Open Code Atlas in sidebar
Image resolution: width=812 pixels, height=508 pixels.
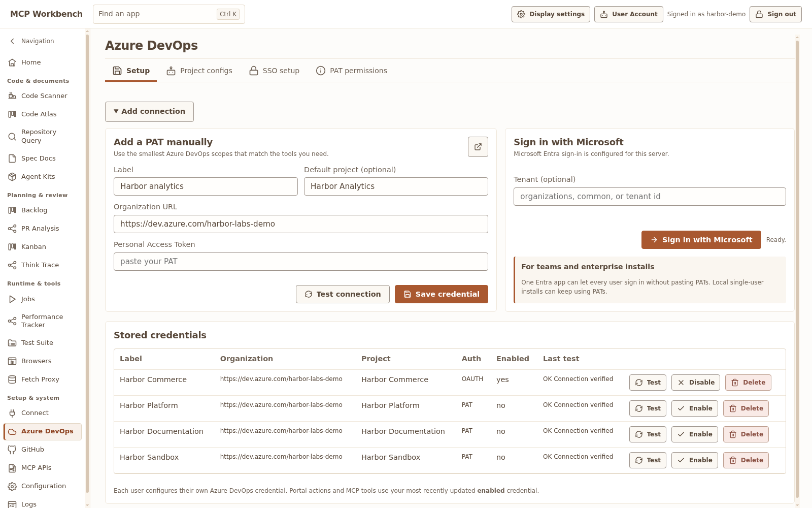[43, 114]
